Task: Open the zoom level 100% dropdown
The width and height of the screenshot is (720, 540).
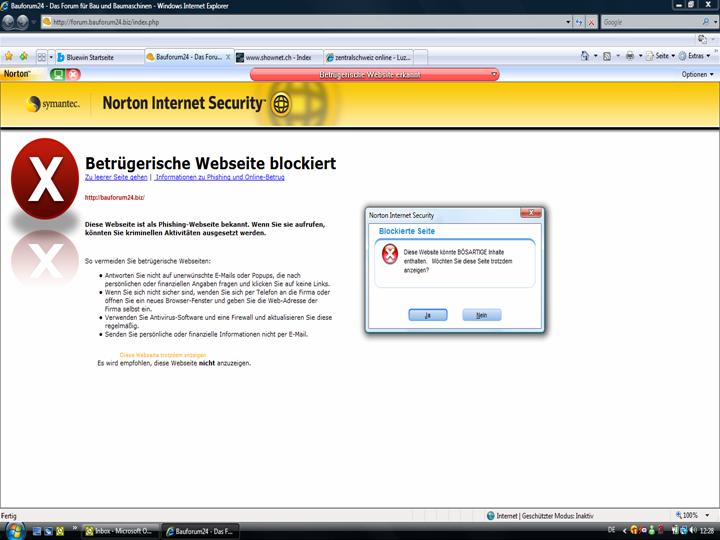Action: pos(707,515)
